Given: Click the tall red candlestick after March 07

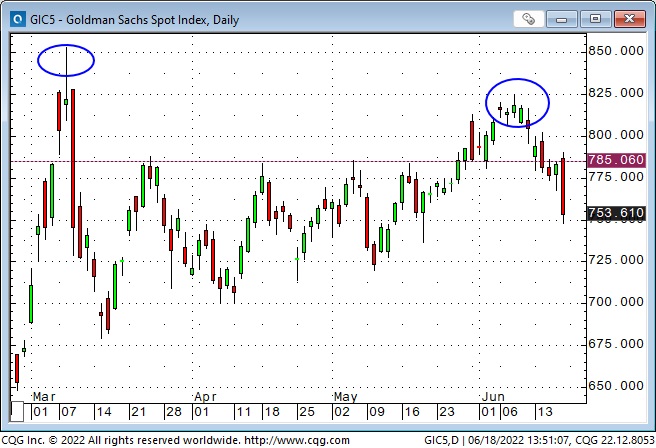Looking at the screenshot, I should tap(73, 158).
